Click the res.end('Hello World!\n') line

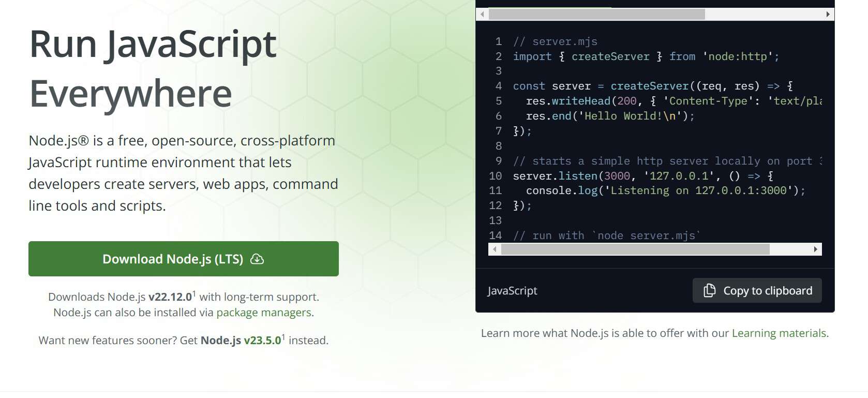610,116
